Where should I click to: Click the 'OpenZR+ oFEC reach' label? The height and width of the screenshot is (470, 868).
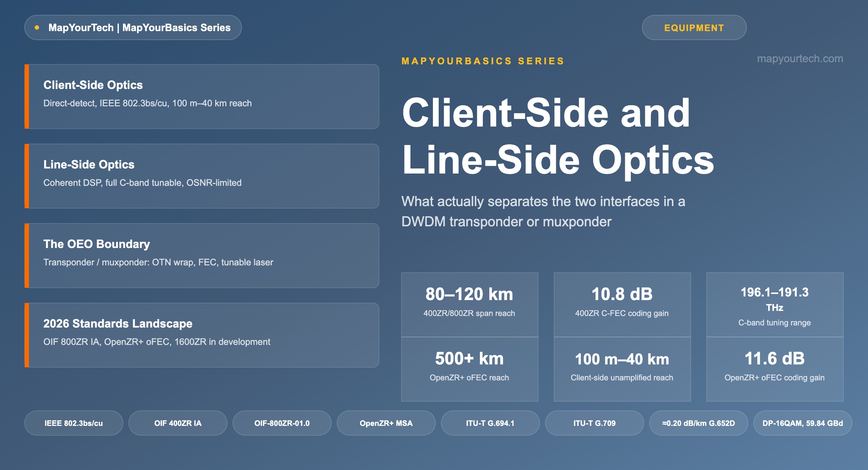coord(469,378)
